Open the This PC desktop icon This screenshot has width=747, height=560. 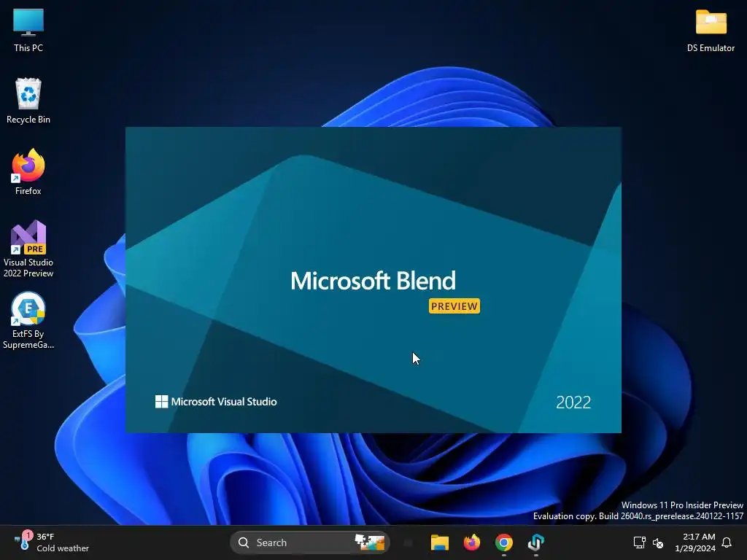tap(28, 31)
